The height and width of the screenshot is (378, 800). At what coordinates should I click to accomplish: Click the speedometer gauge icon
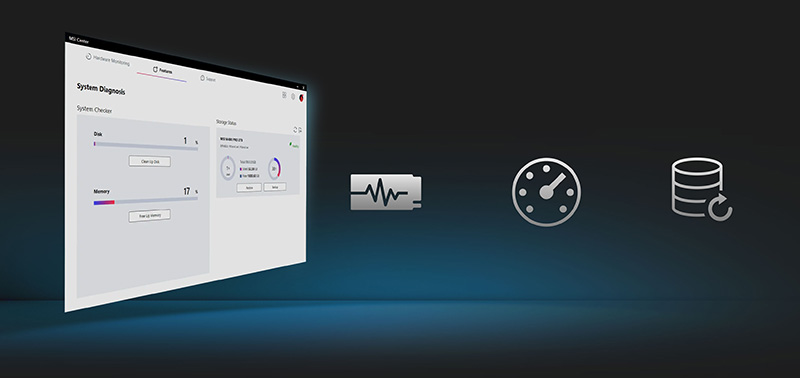(x=546, y=192)
